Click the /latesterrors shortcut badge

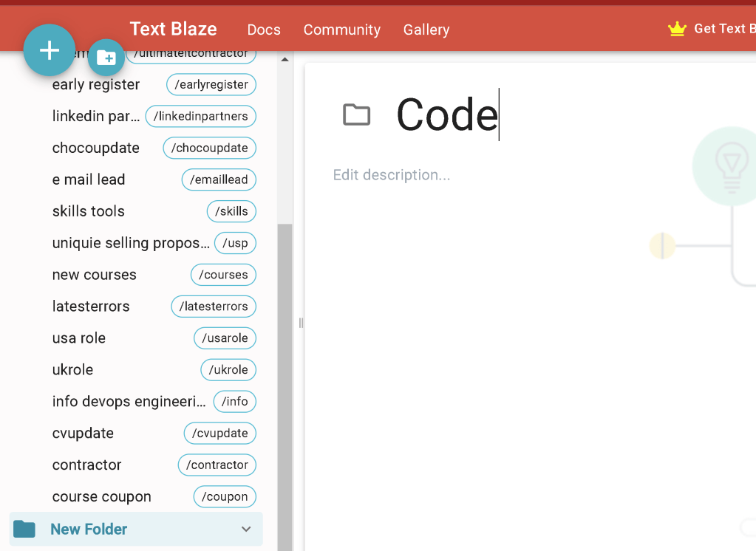click(x=214, y=307)
